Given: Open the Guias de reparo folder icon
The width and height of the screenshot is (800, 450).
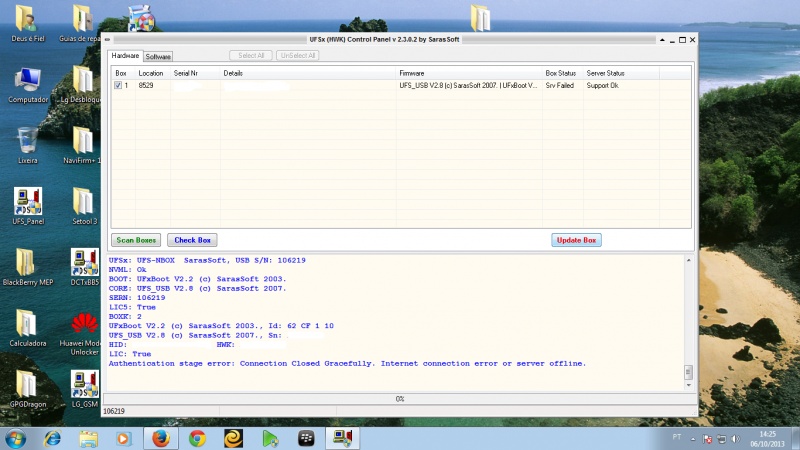Looking at the screenshot, I should coord(82,23).
